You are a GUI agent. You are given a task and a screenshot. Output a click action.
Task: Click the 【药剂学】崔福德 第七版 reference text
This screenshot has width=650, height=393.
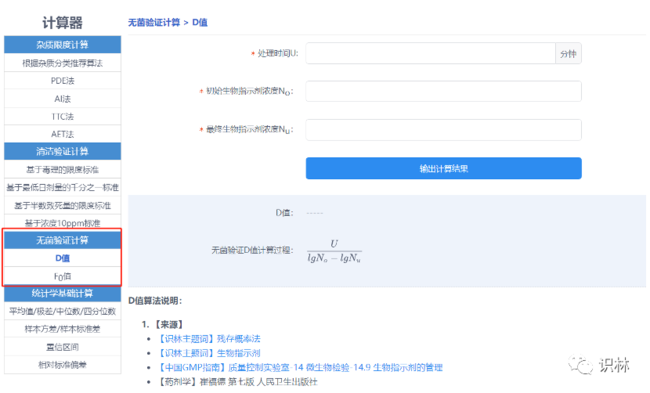click(x=237, y=381)
